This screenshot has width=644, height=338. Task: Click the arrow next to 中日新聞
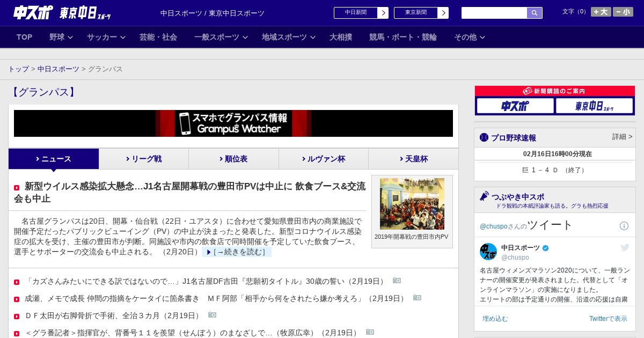point(383,13)
